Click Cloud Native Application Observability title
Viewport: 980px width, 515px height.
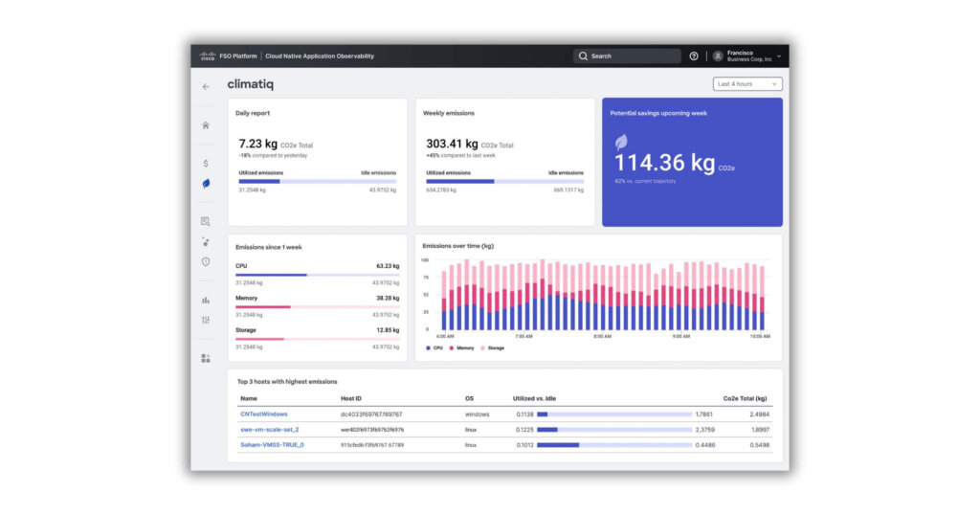click(x=320, y=56)
